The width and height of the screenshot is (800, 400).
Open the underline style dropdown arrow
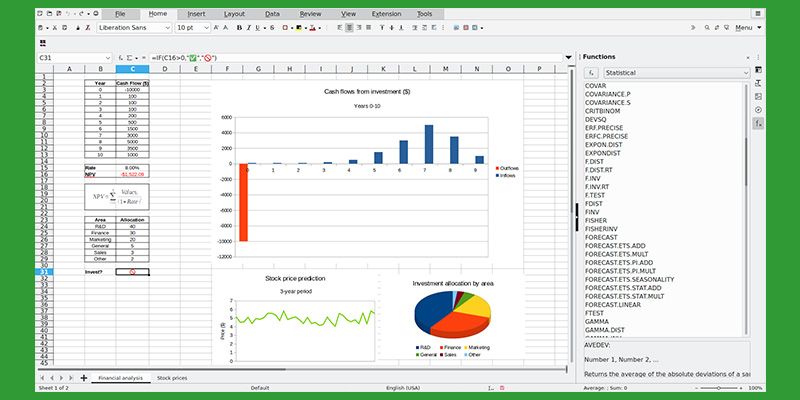pos(264,28)
